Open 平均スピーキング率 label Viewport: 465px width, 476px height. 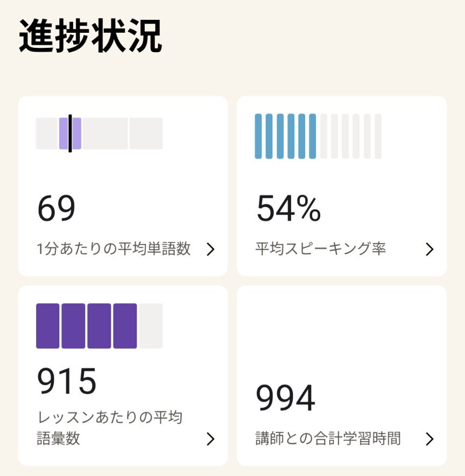coord(321,250)
